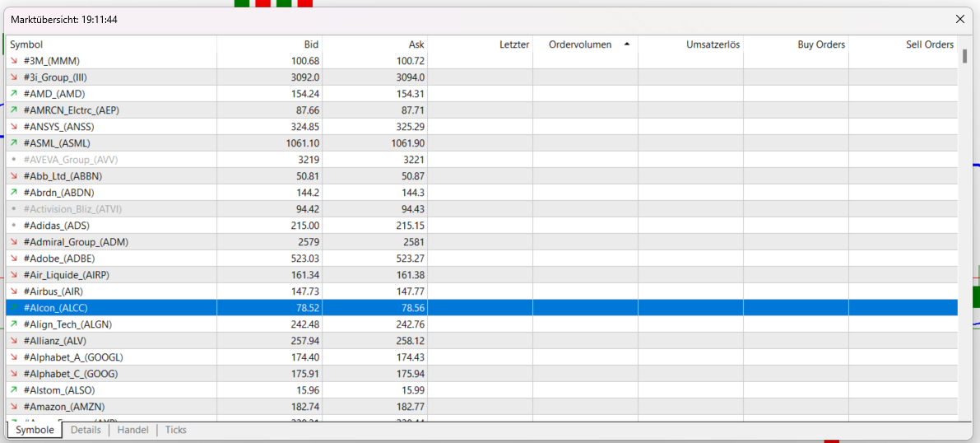Click the Bid value 1061.10
This screenshot has height=443, width=980.
[x=303, y=143]
